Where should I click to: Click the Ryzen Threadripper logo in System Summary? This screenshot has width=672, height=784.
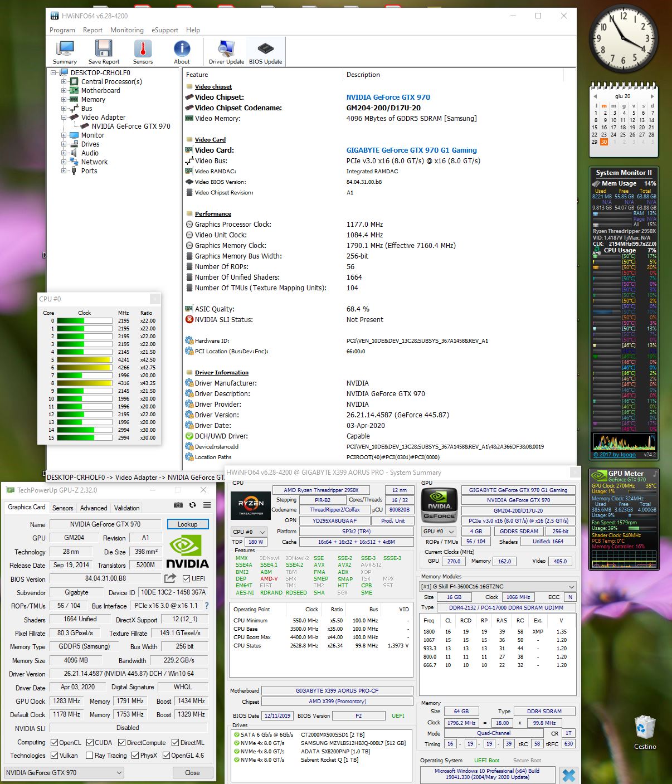tap(251, 505)
